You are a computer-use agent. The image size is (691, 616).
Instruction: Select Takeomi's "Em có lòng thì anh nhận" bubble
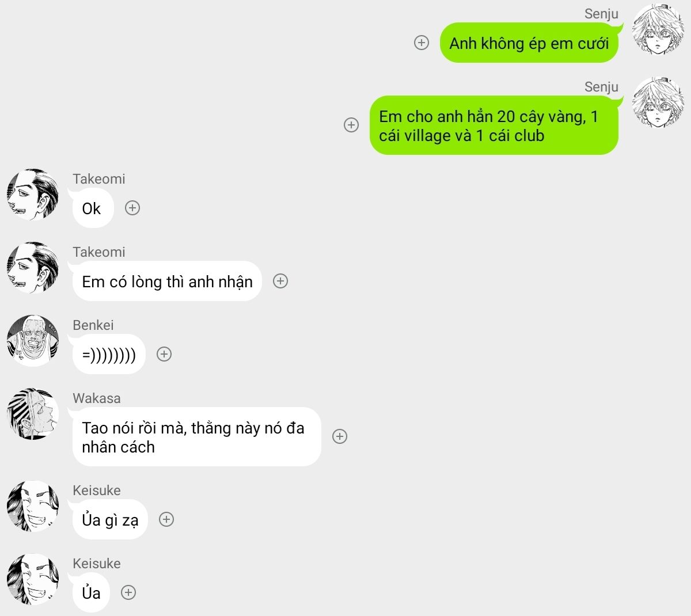167,281
